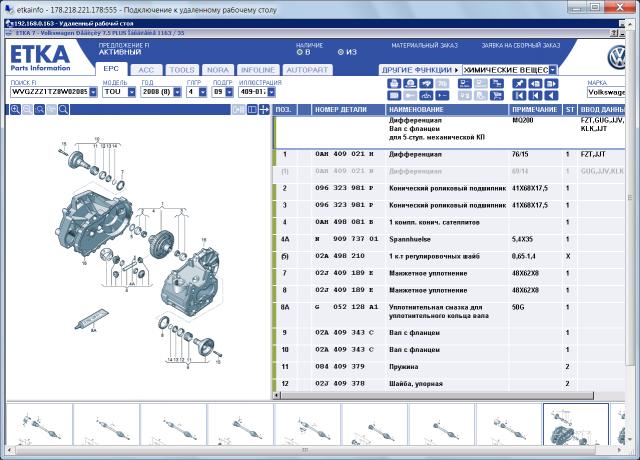Image resolution: width=640 pixels, height=460 pixels.
Task: Switch to the EPC tab
Action: click(111, 69)
